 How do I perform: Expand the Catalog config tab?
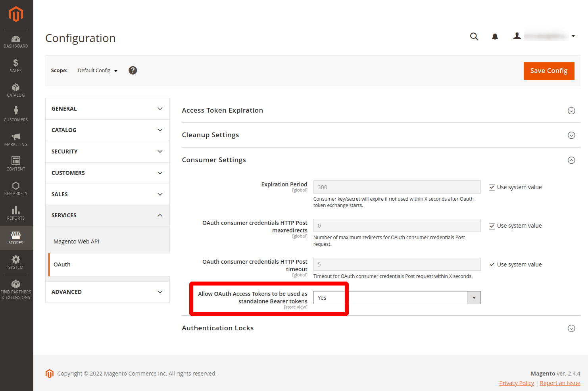pyautogui.click(x=108, y=130)
